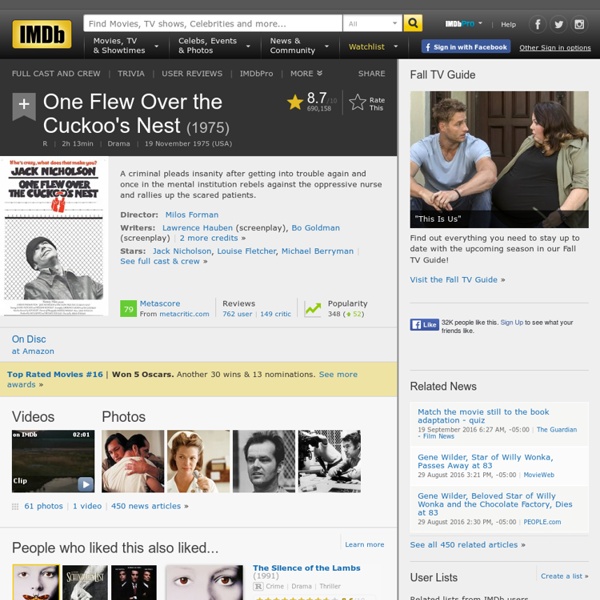
Task: Open the movie poster image
Action: 54,236
